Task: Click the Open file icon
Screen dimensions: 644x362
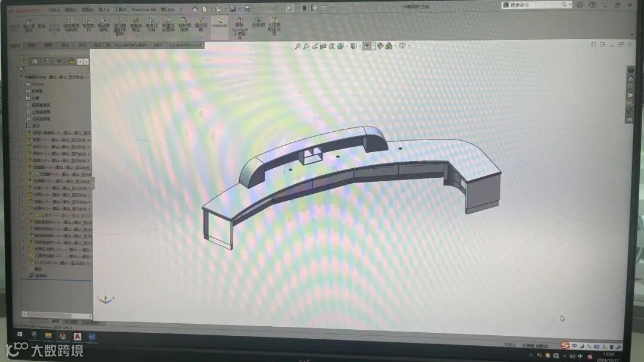Action: pos(218,8)
